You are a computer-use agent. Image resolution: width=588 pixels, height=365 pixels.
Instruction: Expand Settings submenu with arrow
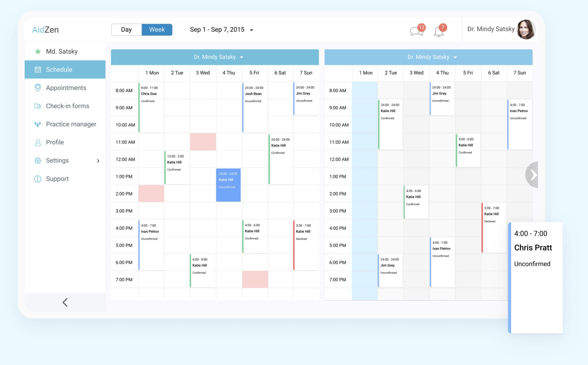(98, 160)
